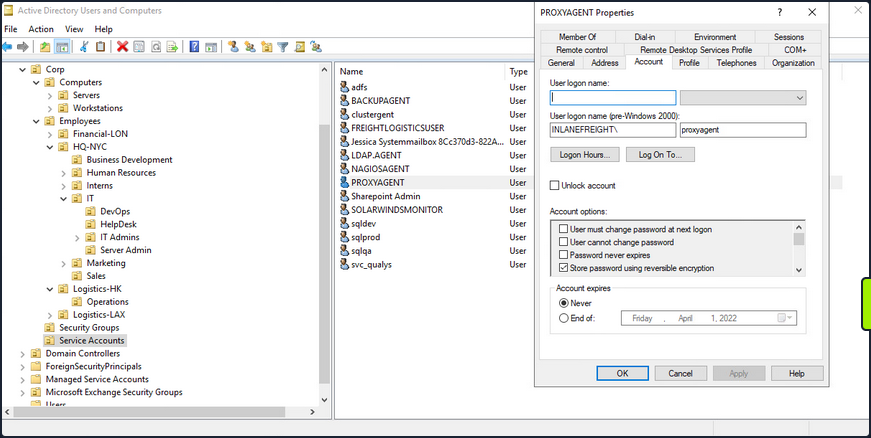Switch to the Member Of tab
The width and height of the screenshot is (871, 438).
(x=578, y=37)
